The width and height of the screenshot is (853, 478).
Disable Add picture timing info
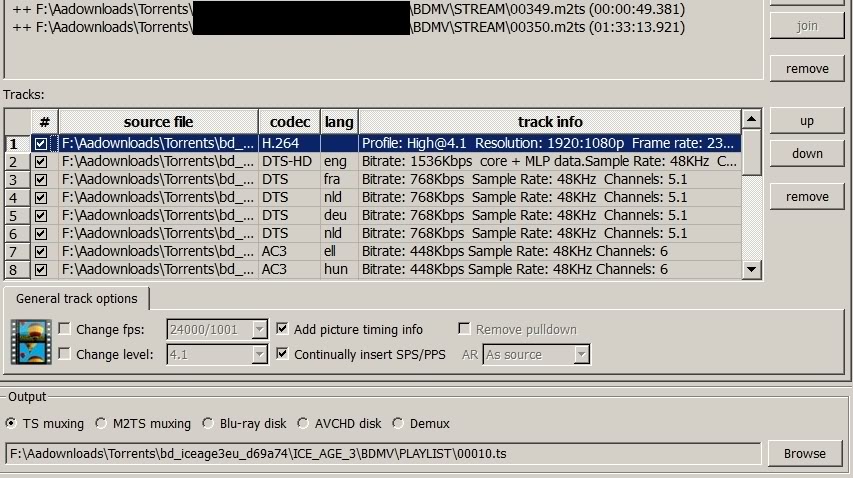[x=283, y=329]
